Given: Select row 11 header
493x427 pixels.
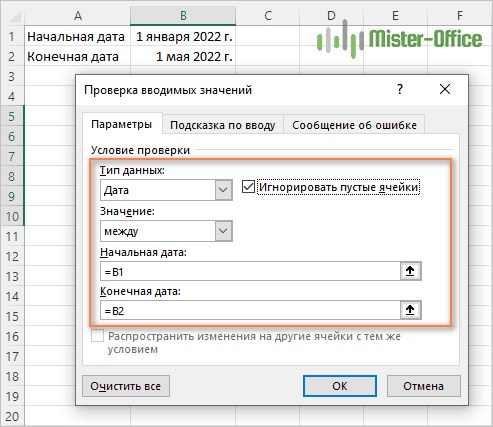Looking at the screenshot, I should pyautogui.click(x=12, y=236).
